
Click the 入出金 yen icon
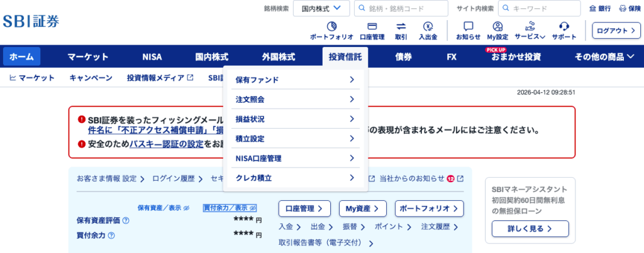point(428,26)
